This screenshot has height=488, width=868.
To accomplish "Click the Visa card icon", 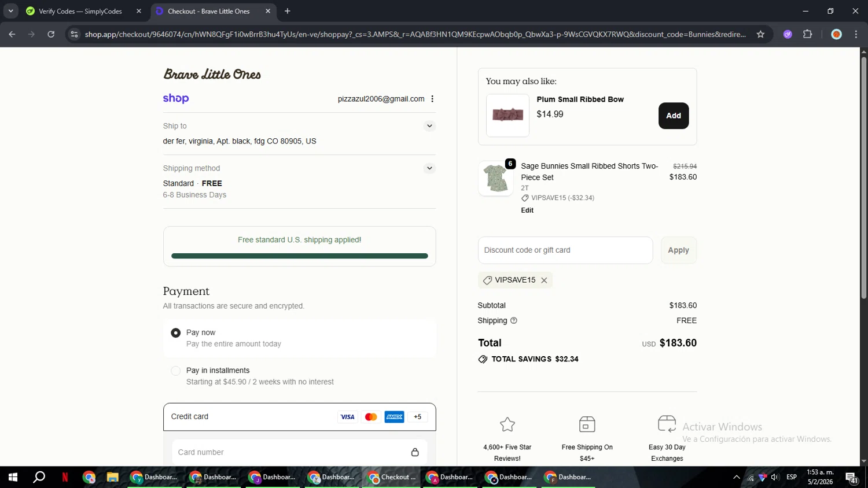I will 347,417.
